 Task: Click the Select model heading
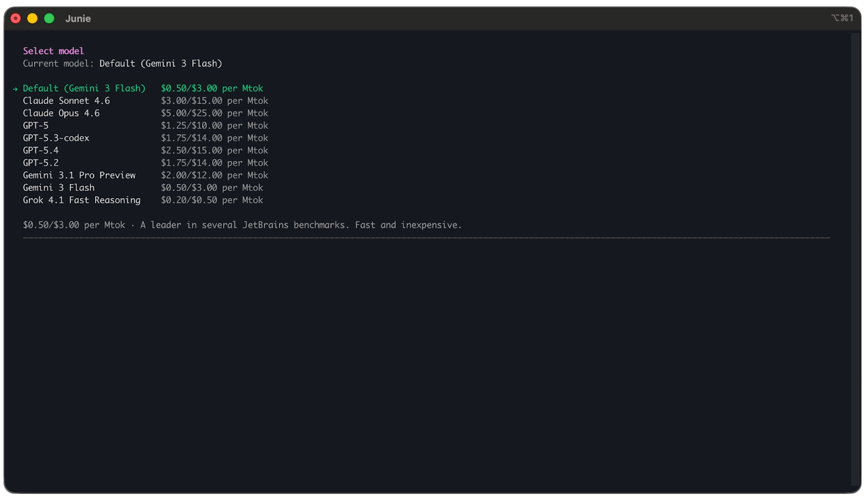[x=53, y=51]
